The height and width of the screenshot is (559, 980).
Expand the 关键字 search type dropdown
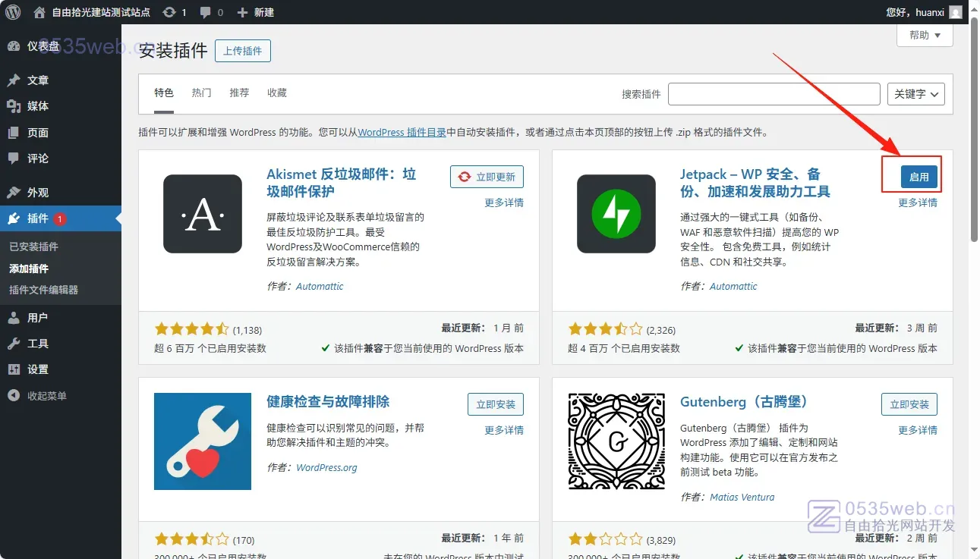pyautogui.click(x=915, y=94)
